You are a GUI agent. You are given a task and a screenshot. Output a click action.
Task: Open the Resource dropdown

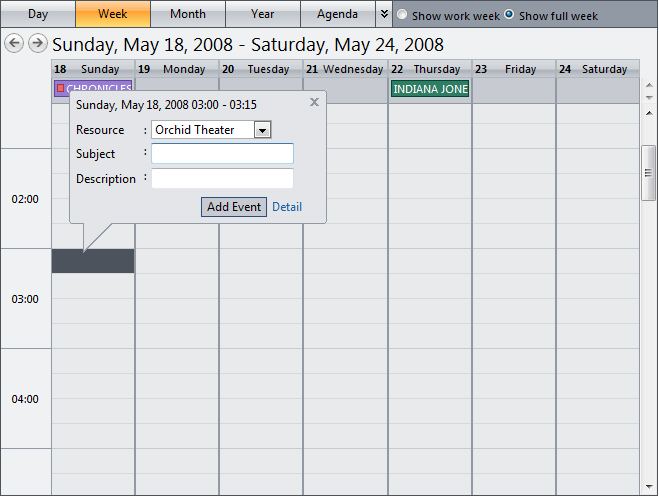click(x=262, y=130)
